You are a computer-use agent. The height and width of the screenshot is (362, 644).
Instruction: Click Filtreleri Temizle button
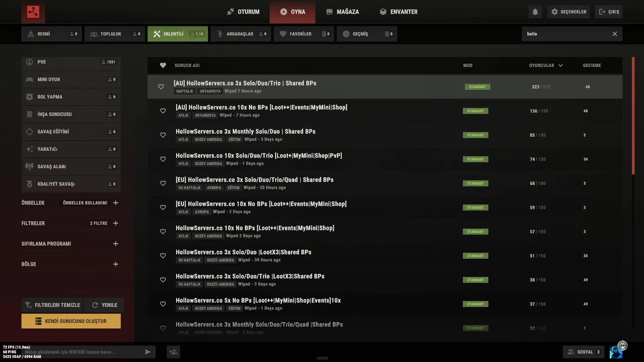52,305
